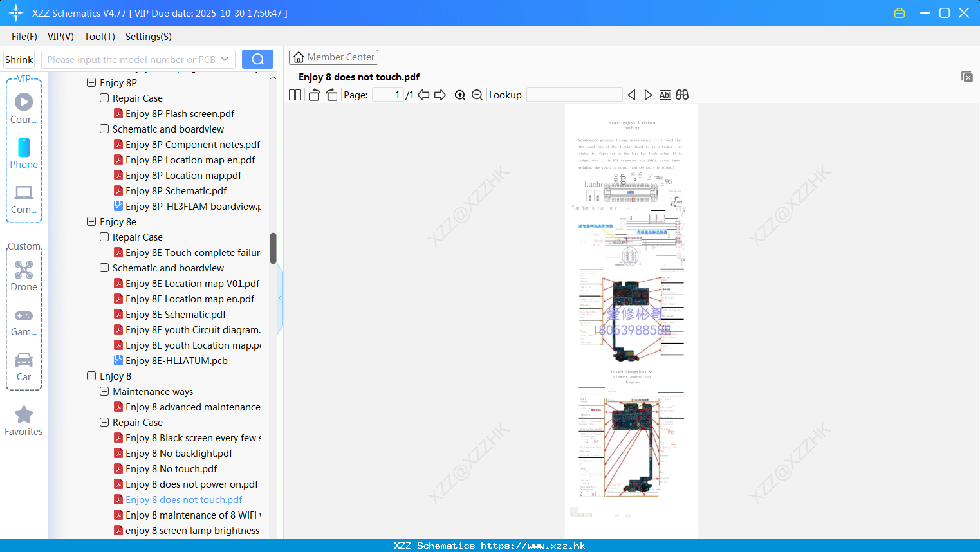Click the Lookup text field
The height and width of the screenshot is (552, 980).
coord(574,95)
